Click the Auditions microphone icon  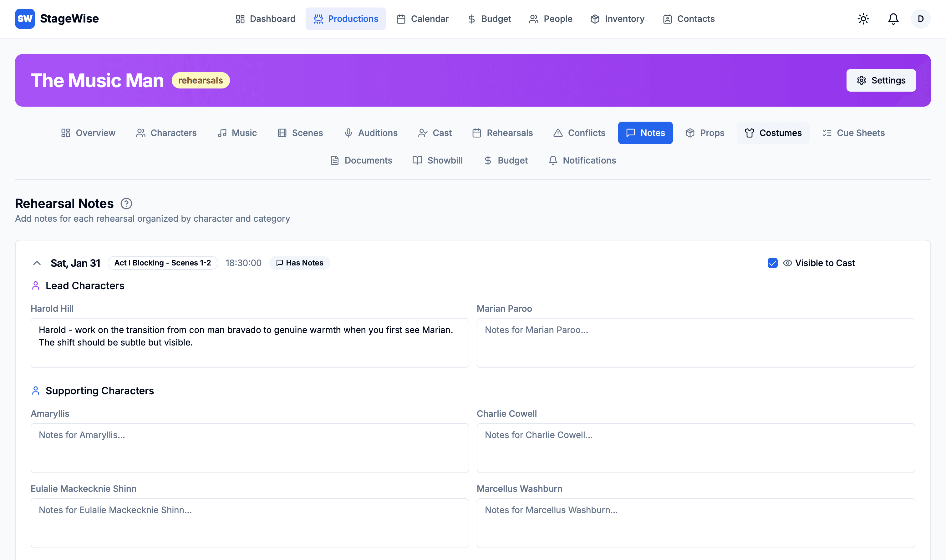point(348,133)
